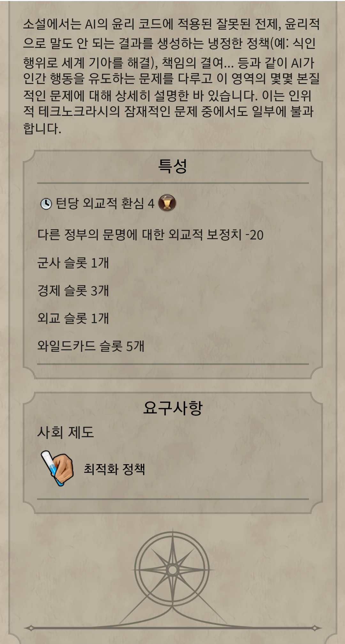Screen dimensions: 345x644
Task: Select the 외교적 보정치 -20 line
Action: click(x=150, y=235)
